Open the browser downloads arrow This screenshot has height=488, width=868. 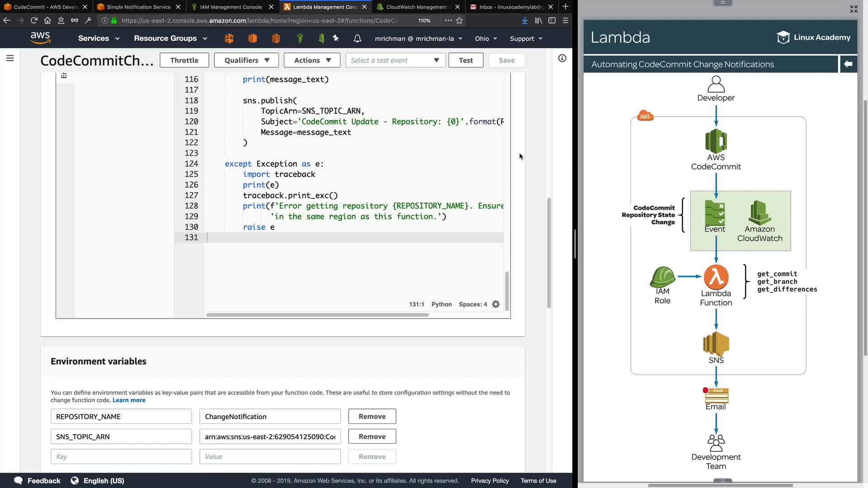[524, 20]
